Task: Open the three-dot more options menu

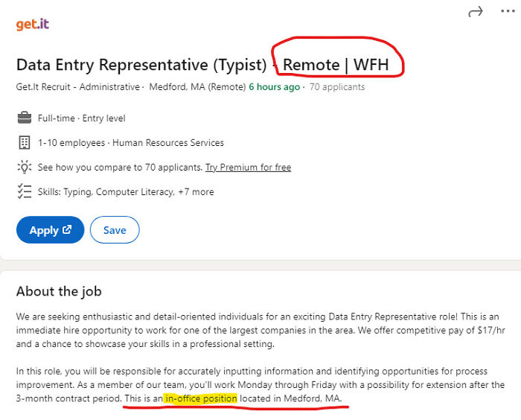Action: tap(508, 11)
